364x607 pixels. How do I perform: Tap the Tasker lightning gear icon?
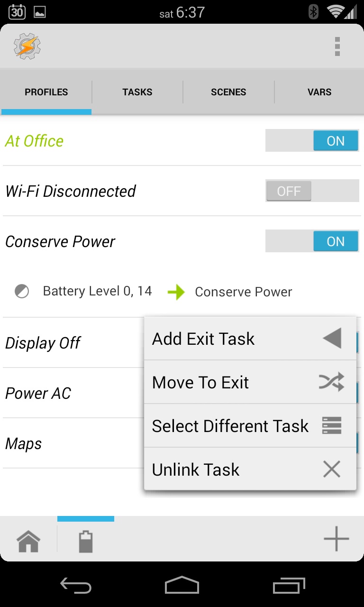(27, 46)
